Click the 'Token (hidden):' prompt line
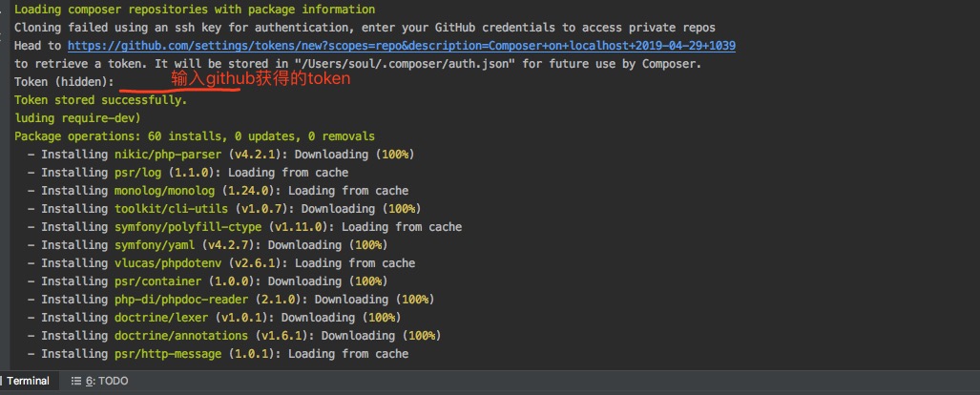The image size is (980, 395). click(x=64, y=82)
